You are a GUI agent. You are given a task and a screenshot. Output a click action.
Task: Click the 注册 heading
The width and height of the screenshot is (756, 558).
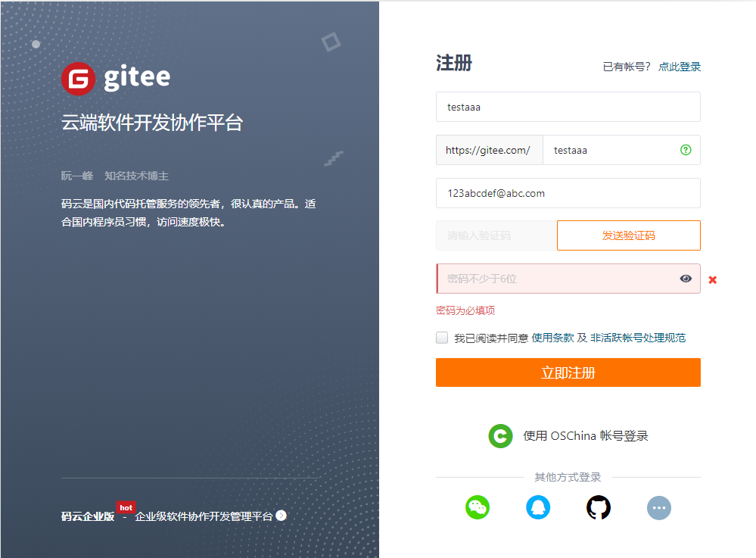tap(454, 63)
